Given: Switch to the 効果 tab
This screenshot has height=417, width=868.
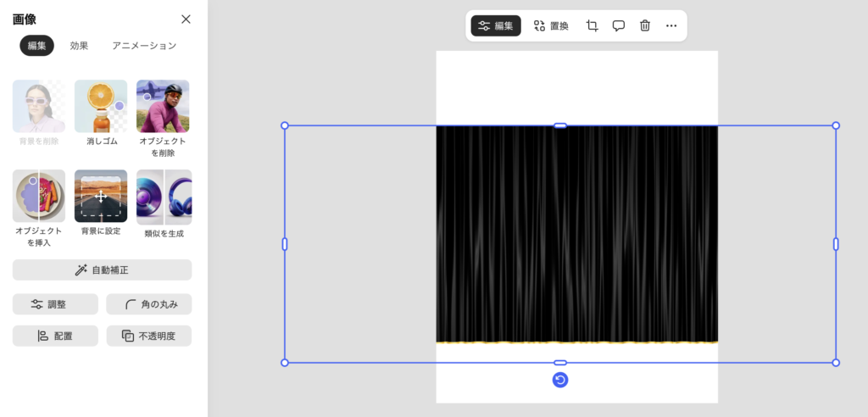Looking at the screenshot, I should [80, 46].
